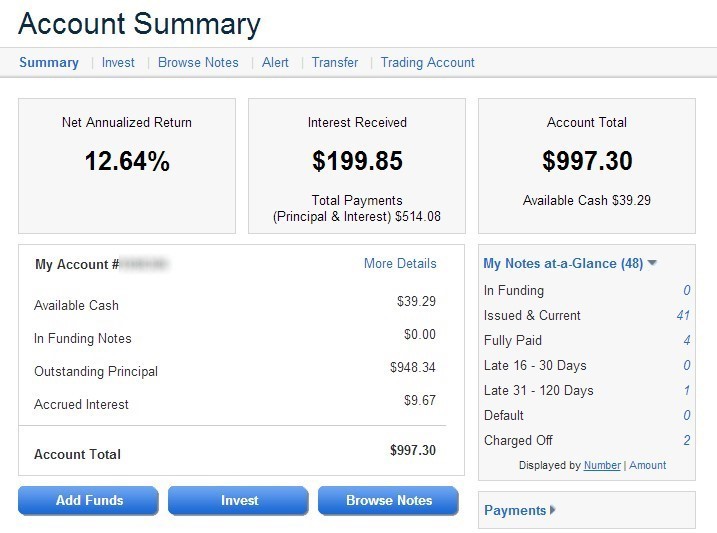Display notes by Number link
717x533 pixels.
tap(602, 465)
